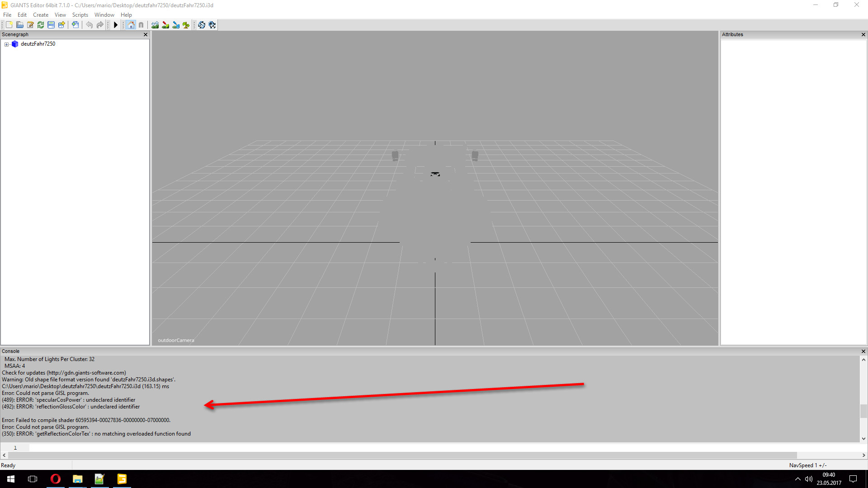The image size is (868, 488).
Task: Expand the deutzFahr7250 tree node
Action: click(x=6, y=44)
